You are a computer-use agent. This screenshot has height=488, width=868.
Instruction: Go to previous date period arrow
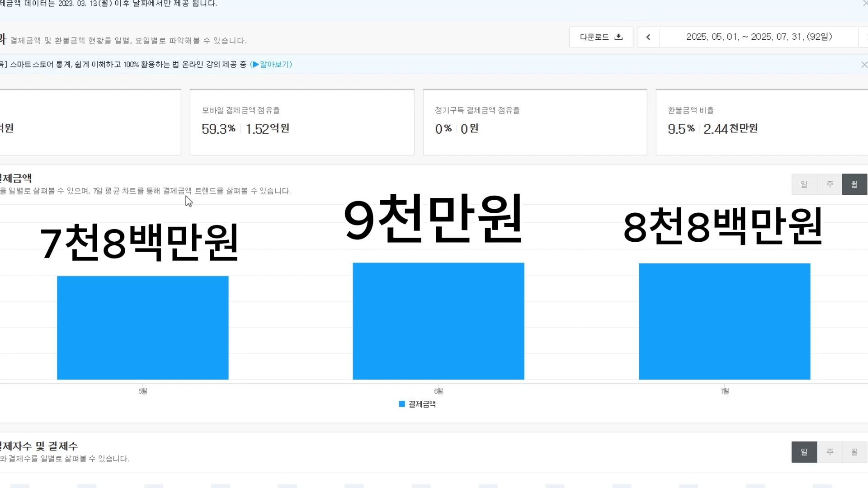pyautogui.click(x=648, y=37)
